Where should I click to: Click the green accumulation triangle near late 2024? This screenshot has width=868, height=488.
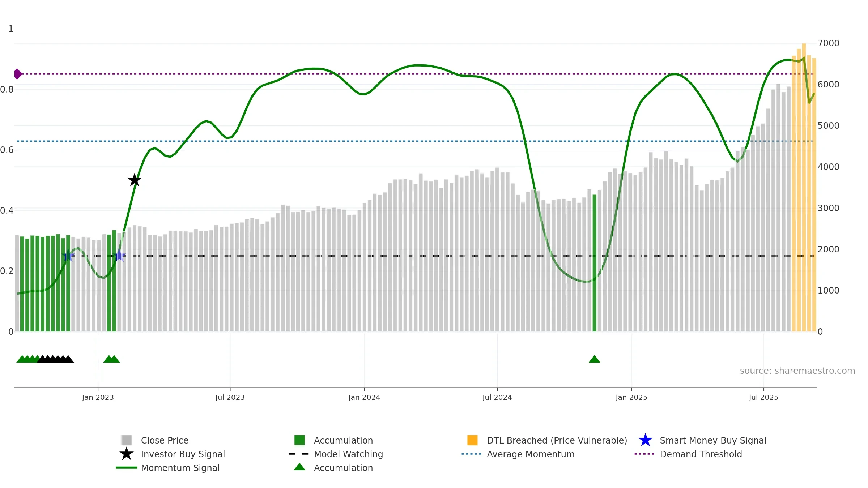(594, 359)
